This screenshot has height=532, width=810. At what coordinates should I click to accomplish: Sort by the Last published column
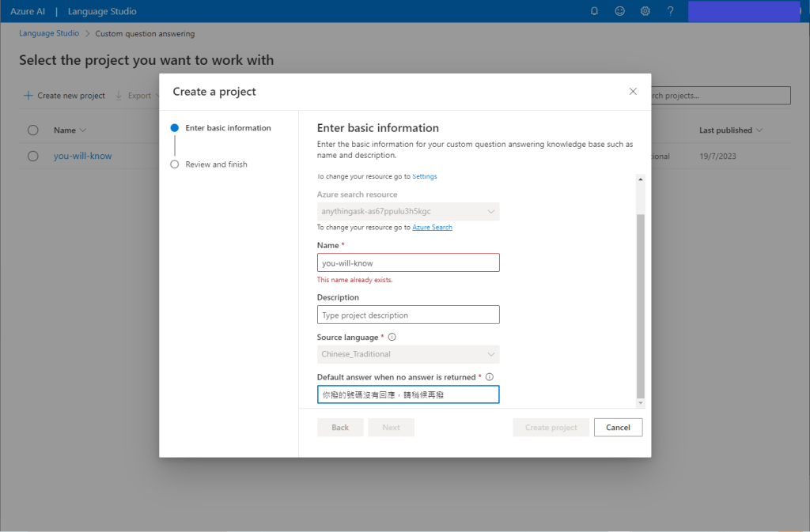click(x=730, y=130)
